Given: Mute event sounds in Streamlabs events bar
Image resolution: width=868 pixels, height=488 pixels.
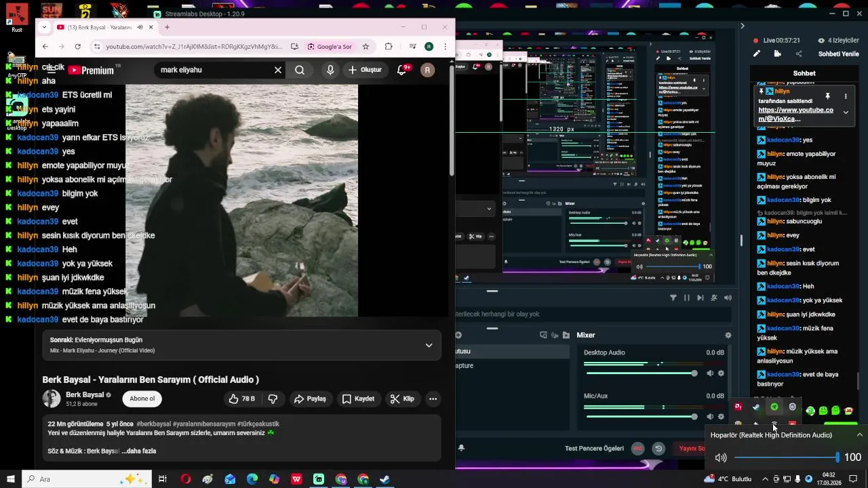Looking at the screenshot, I should coord(728,298).
